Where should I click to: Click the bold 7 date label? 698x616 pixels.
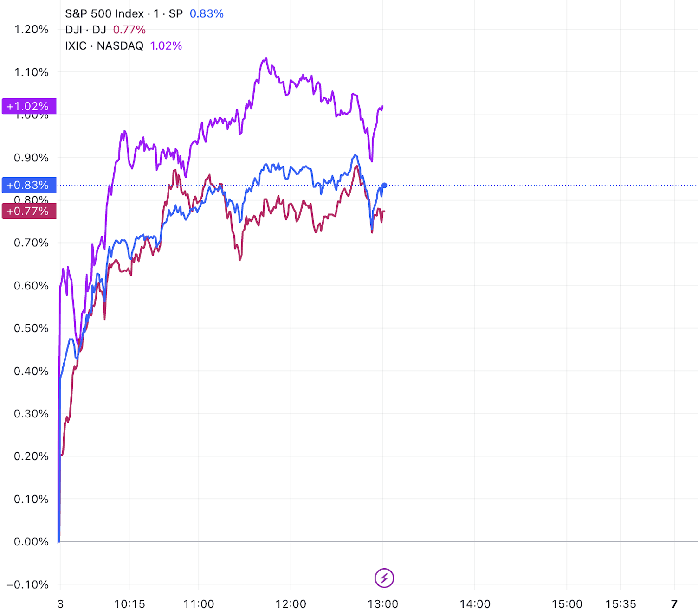click(674, 604)
